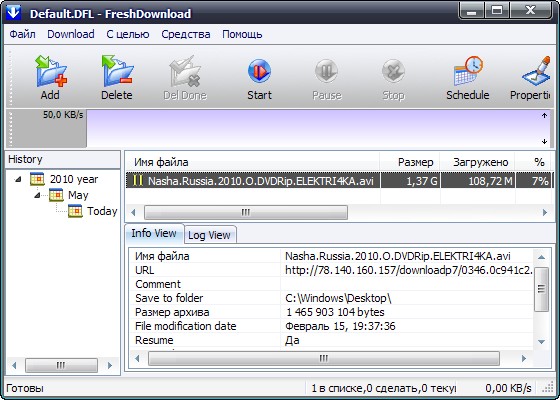Viewport: 560px width, 400px height.
Task: Select the Nasha.Russia avi download row
Action: coord(339,181)
